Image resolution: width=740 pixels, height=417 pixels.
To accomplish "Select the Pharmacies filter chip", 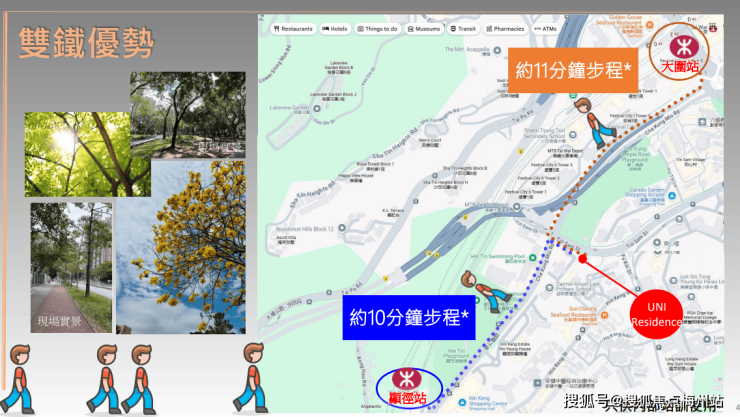I will (x=505, y=29).
